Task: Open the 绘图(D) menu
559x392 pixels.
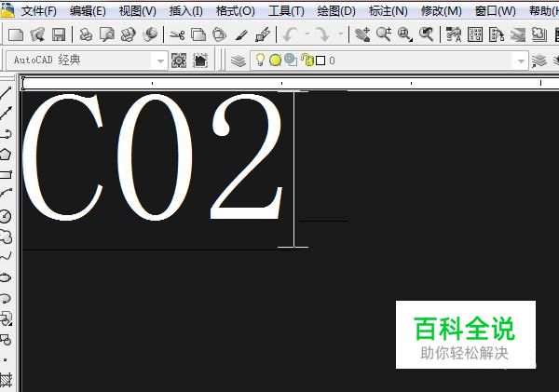Action: [335, 11]
